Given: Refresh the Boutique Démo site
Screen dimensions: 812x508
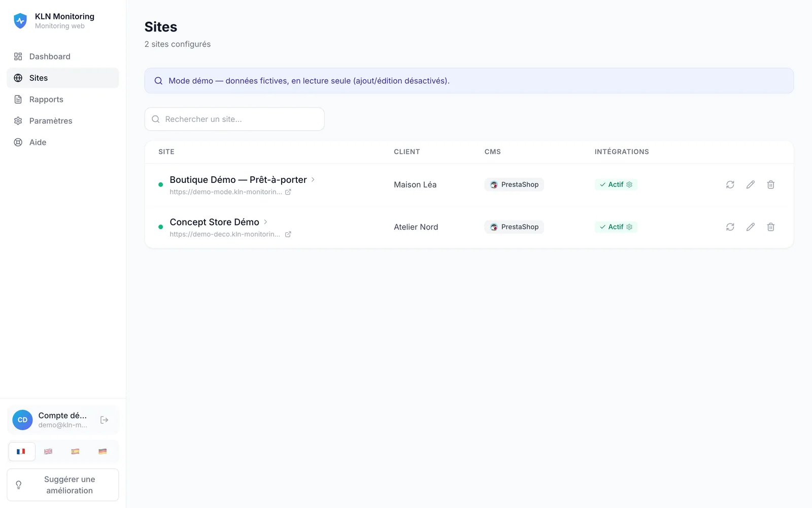Looking at the screenshot, I should [730, 184].
